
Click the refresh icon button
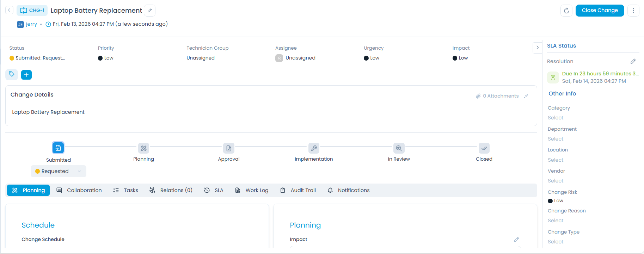(566, 11)
